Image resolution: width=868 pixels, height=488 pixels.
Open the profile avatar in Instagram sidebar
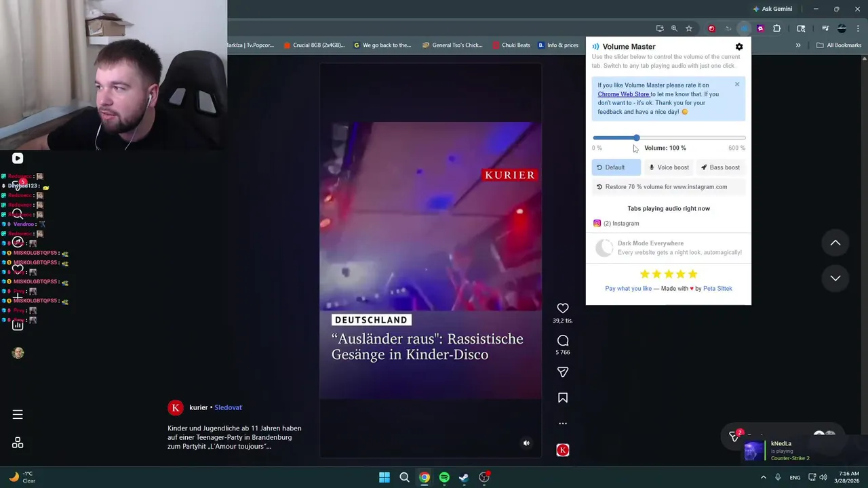click(18, 353)
